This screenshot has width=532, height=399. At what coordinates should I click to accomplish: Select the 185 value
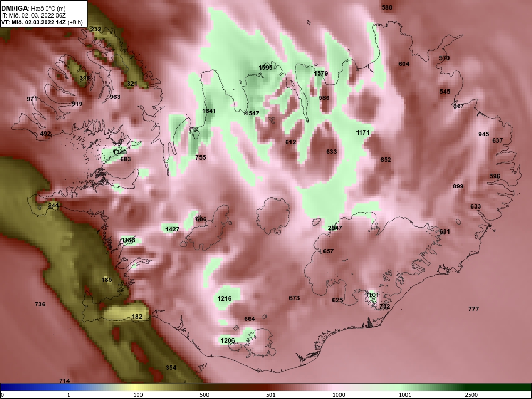106,280
